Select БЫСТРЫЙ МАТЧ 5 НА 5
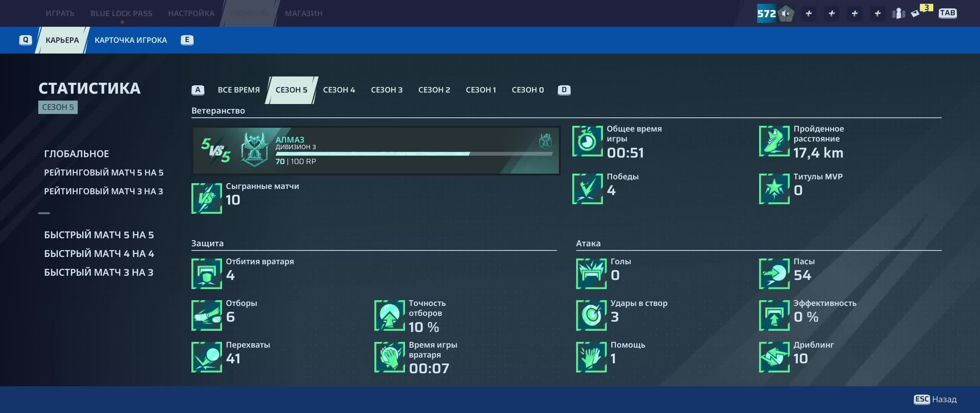980x413 pixels. [99, 235]
